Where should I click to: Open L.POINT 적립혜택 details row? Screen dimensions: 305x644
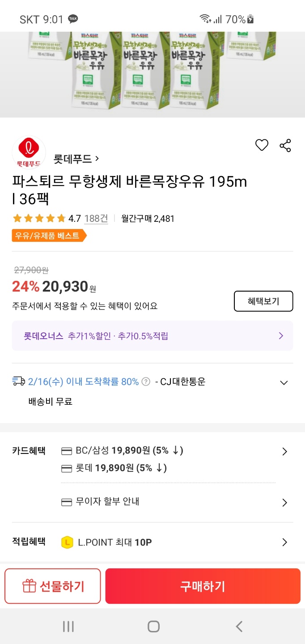pos(284,542)
